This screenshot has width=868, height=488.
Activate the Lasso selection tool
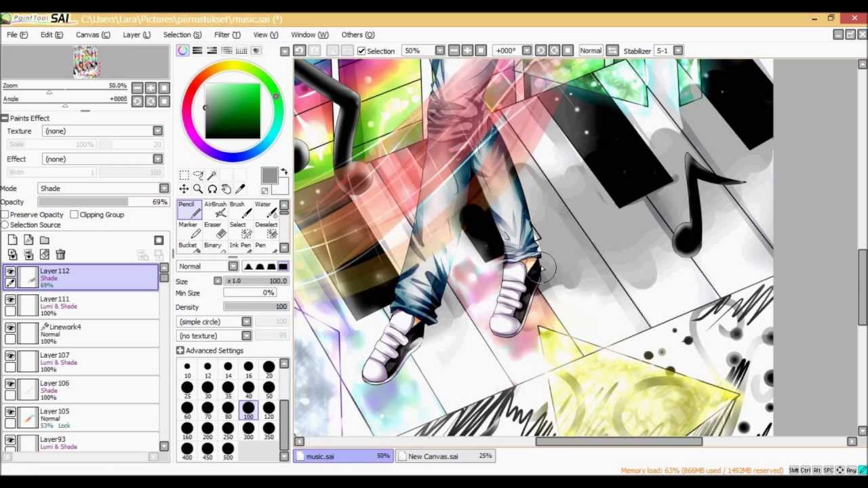point(198,176)
